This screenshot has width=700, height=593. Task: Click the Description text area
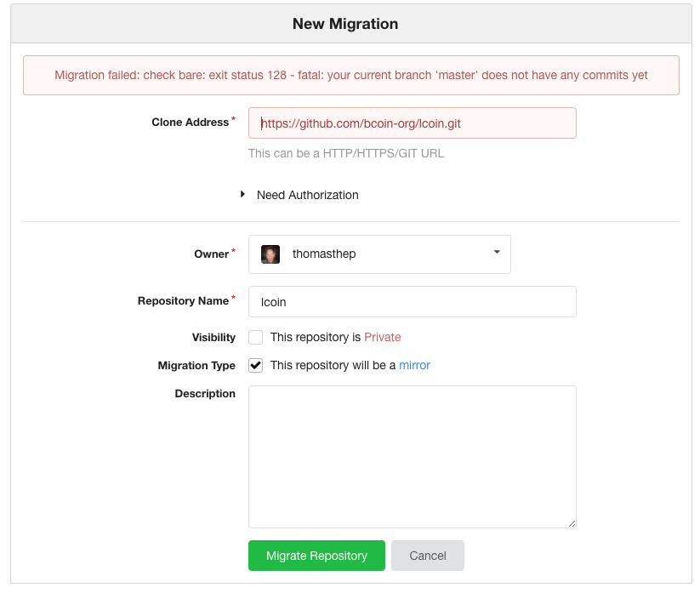(x=412, y=457)
